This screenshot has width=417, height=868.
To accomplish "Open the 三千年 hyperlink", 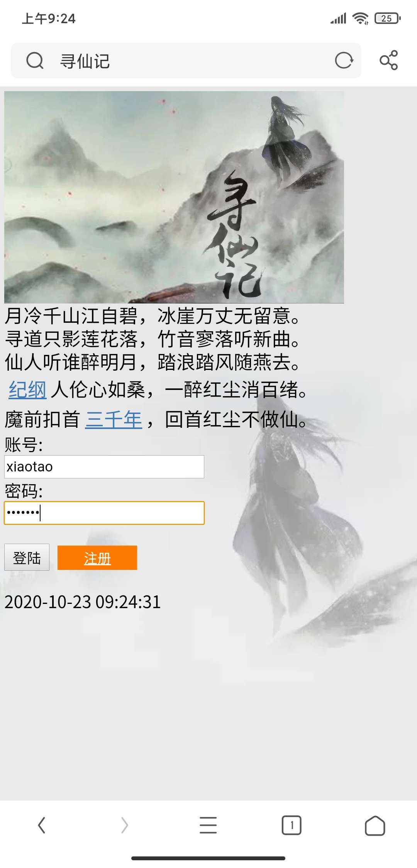I will coord(114,420).
